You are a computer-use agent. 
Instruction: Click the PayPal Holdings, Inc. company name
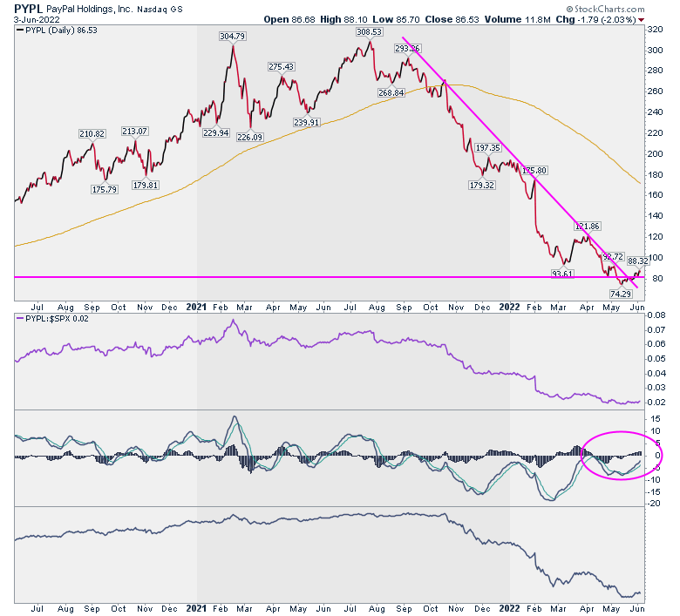click(x=89, y=9)
